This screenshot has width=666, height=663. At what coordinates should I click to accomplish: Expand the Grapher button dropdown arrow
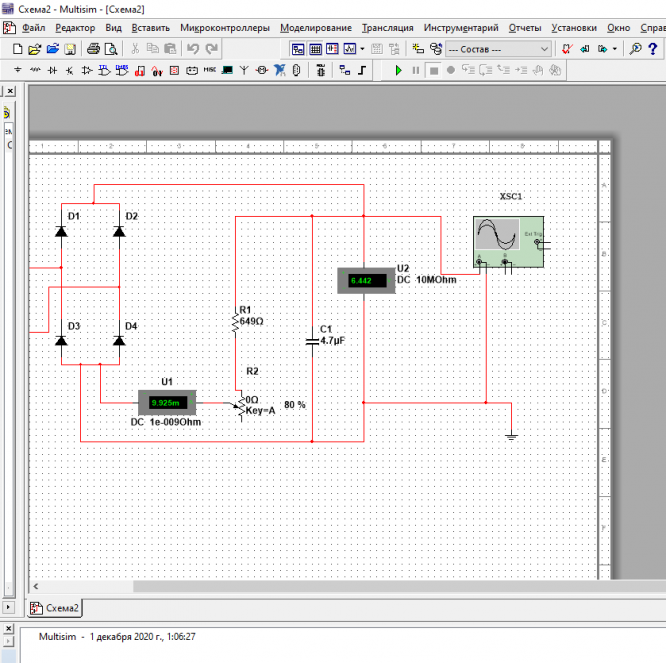[363, 48]
